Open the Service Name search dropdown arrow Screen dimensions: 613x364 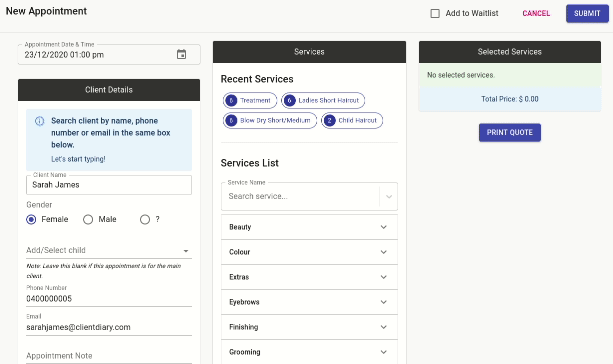(389, 196)
